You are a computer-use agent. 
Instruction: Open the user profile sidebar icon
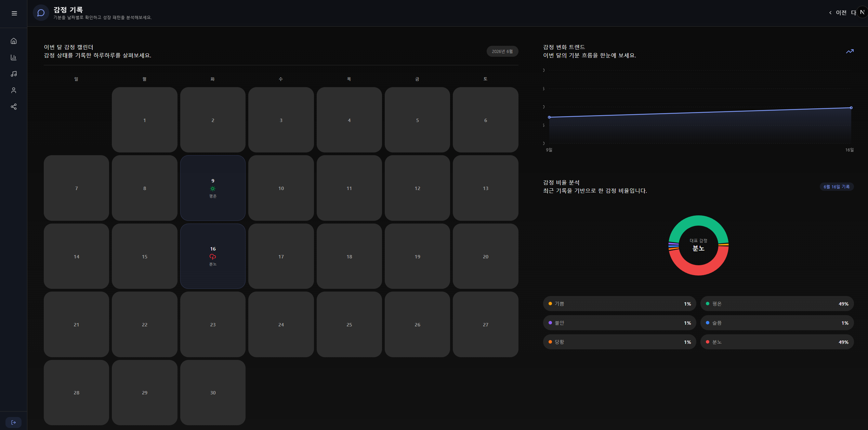(x=14, y=90)
